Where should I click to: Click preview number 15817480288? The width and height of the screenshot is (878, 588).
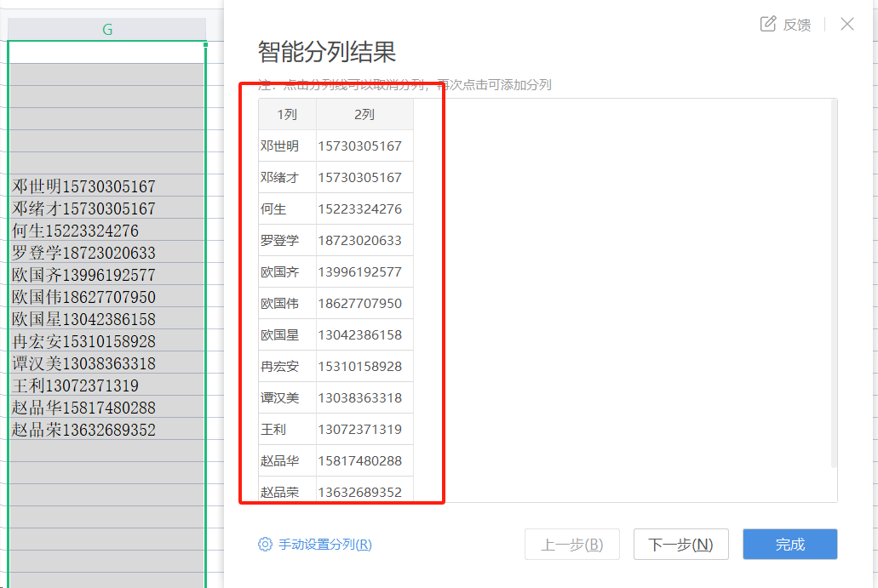pos(364,460)
